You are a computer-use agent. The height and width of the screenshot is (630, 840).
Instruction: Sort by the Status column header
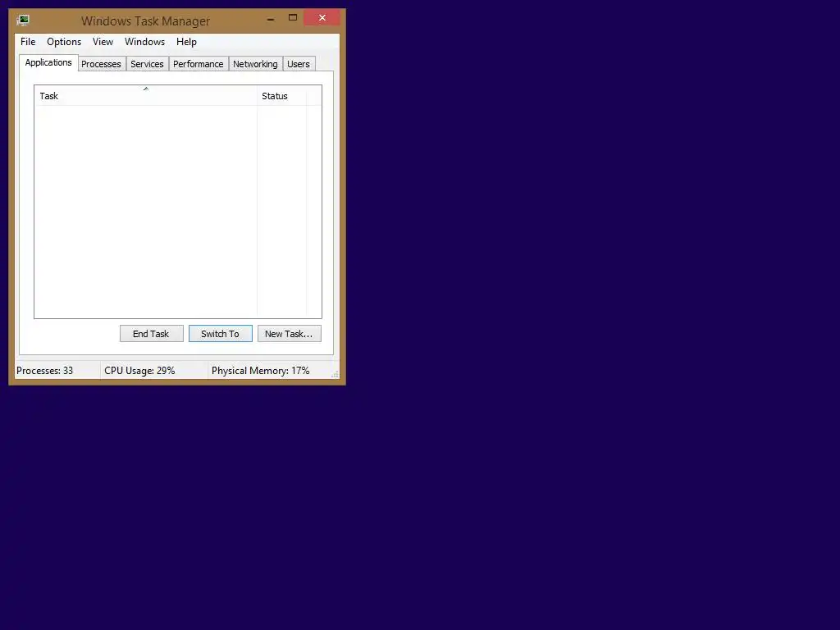(x=282, y=96)
